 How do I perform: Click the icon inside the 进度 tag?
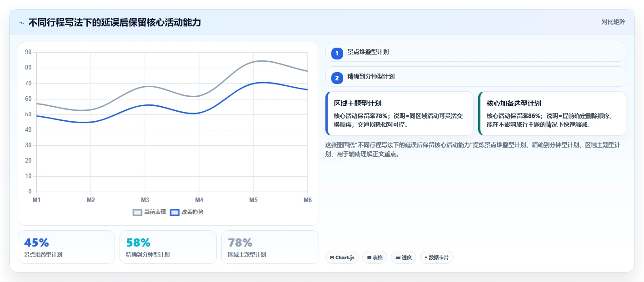(398, 258)
